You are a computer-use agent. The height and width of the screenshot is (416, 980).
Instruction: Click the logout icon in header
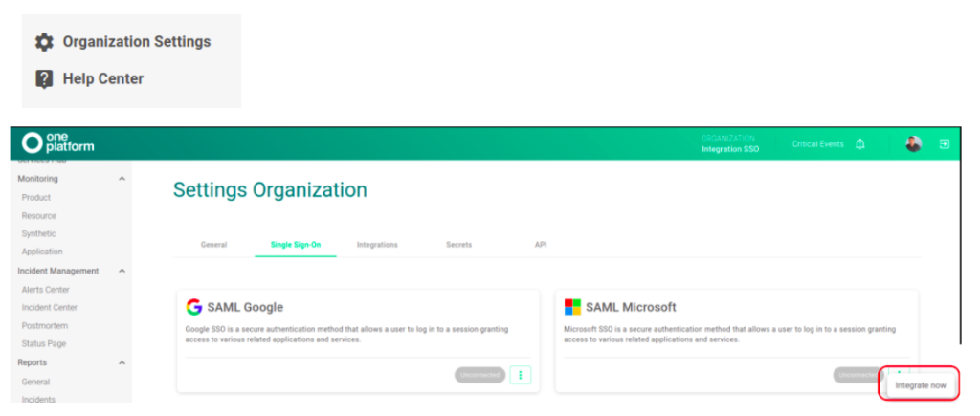click(944, 144)
